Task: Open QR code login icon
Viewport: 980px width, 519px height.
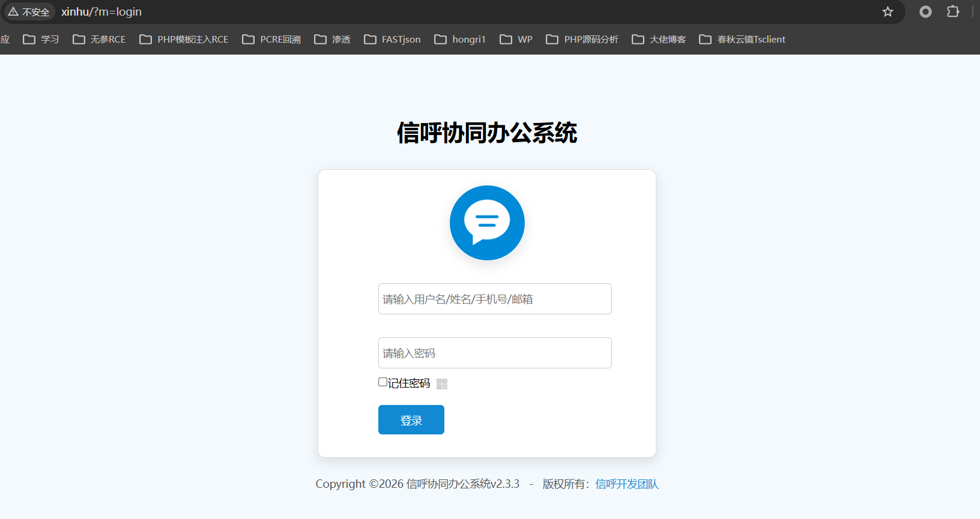Action: point(442,384)
